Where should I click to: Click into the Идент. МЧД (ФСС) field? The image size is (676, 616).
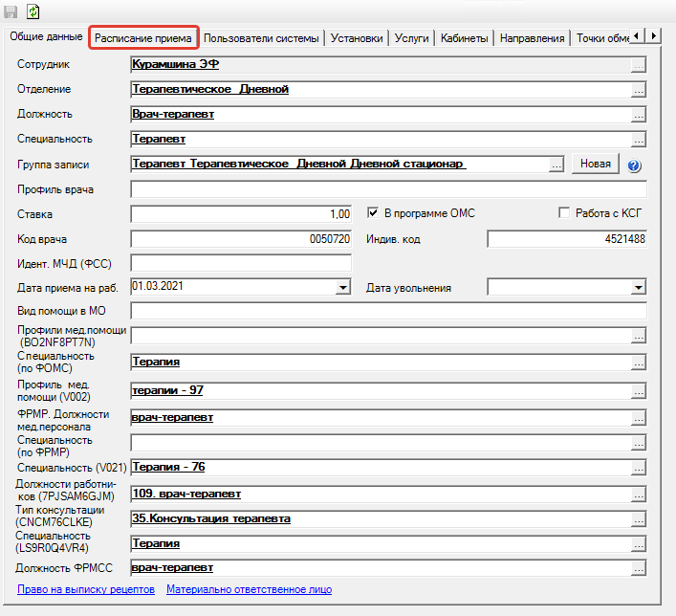241,263
